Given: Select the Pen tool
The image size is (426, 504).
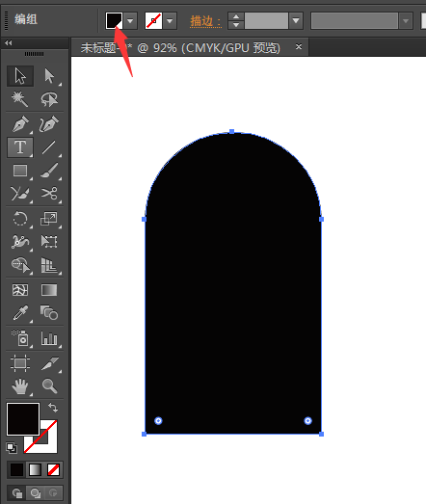Looking at the screenshot, I should coord(20,124).
